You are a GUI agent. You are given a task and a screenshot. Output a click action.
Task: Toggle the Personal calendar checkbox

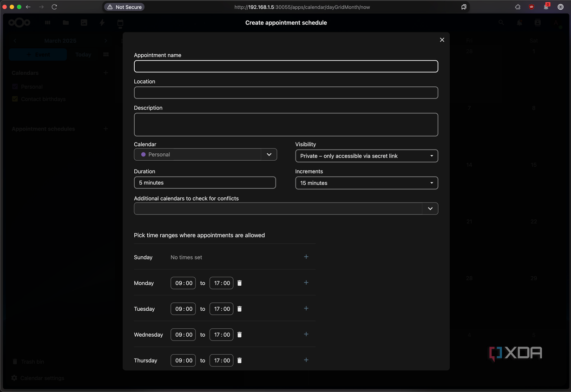(15, 86)
